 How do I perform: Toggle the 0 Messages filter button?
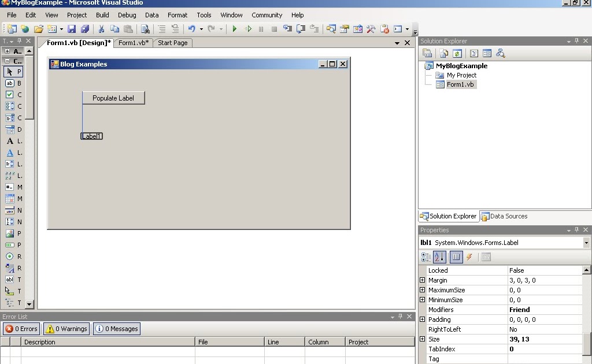point(117,329)
